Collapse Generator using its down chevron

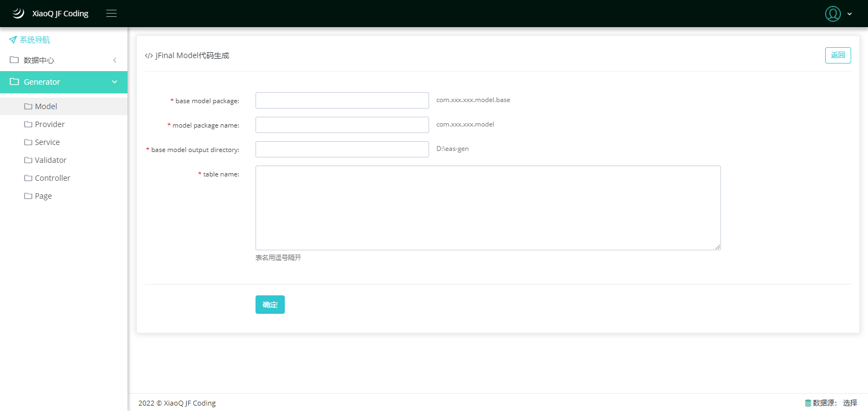click(114, 82)
